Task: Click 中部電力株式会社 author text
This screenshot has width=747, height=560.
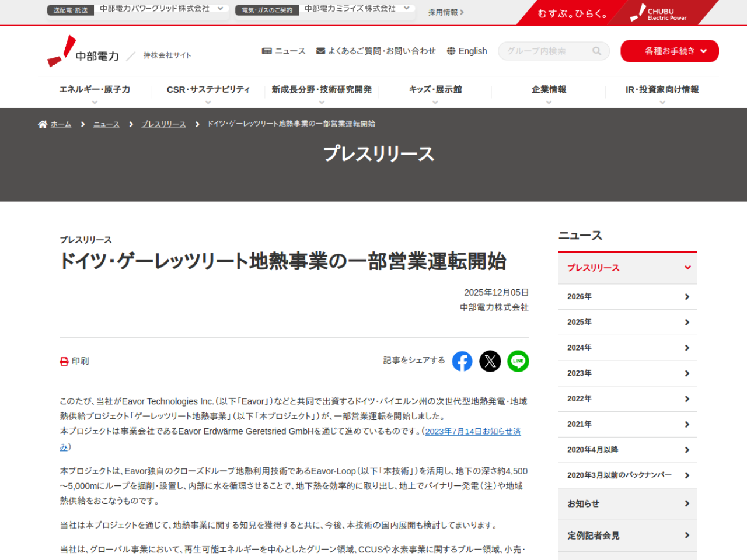Action: pos(494,307)
